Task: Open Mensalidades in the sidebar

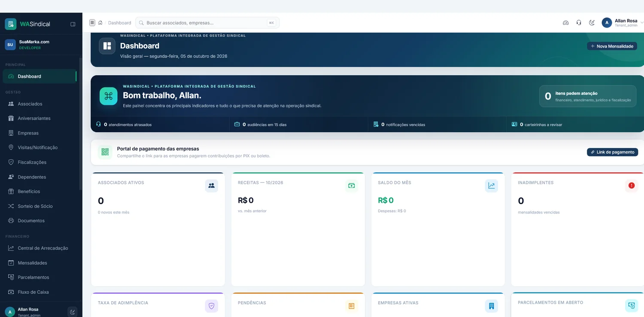Action: (x=39, y=263)
